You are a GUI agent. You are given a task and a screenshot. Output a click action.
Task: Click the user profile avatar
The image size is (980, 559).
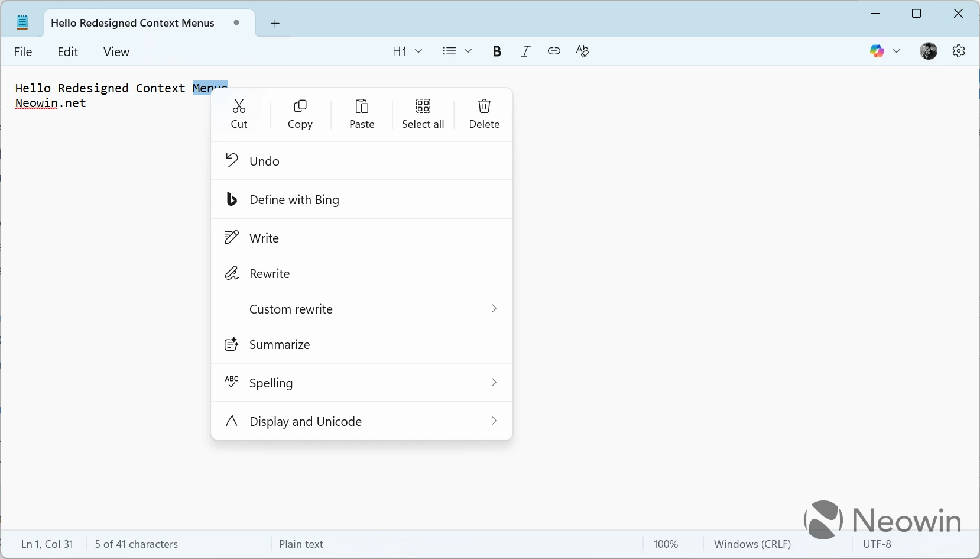(928, 51)
